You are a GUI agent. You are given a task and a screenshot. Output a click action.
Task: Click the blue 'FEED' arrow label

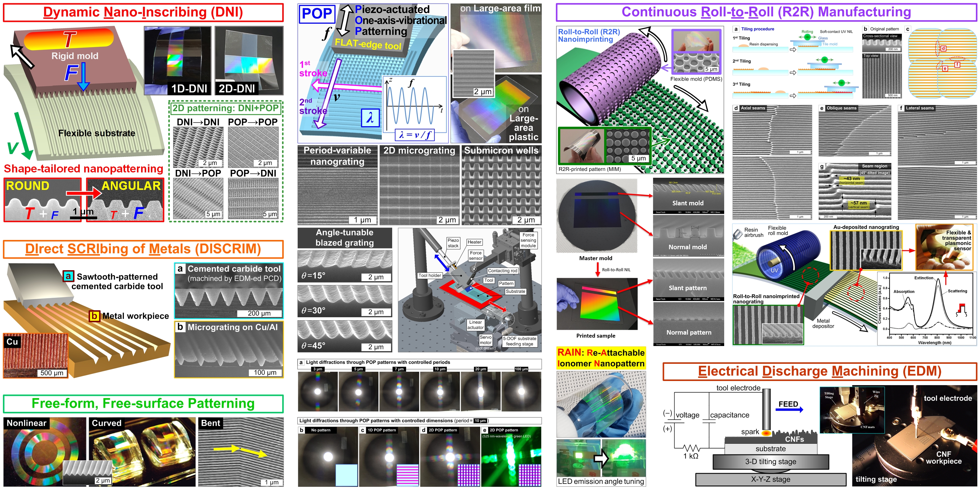pyautogui.click(x=789, y=406)
